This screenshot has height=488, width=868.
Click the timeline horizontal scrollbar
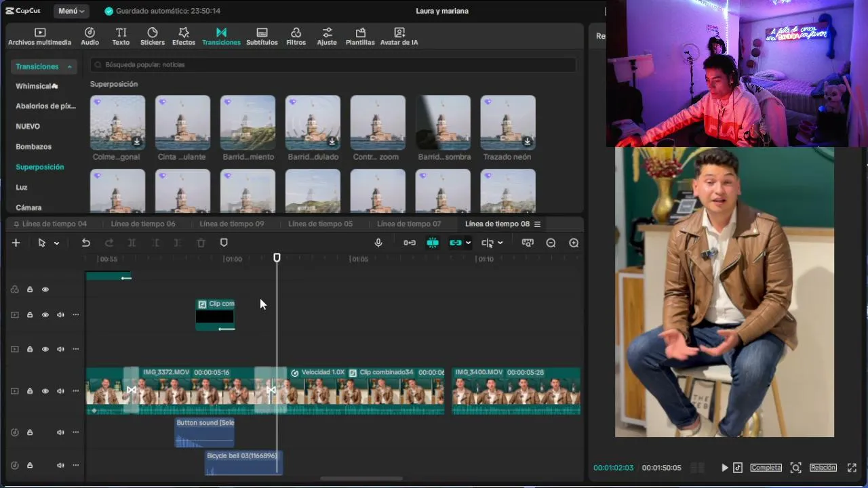pyautogui.click(x=361, y=479)
